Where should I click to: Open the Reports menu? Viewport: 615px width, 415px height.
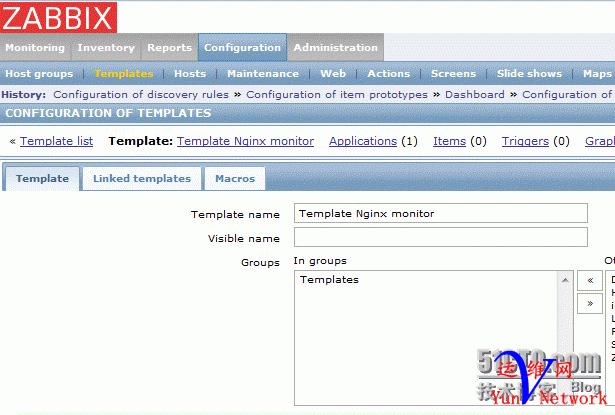click(x=169, y=47)
